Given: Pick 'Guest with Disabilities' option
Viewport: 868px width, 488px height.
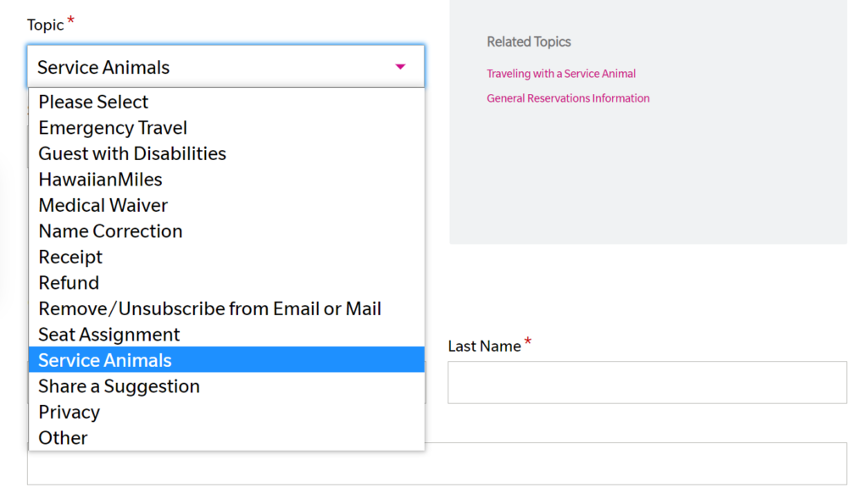Looking at the screenshot, I should point(226,153).
